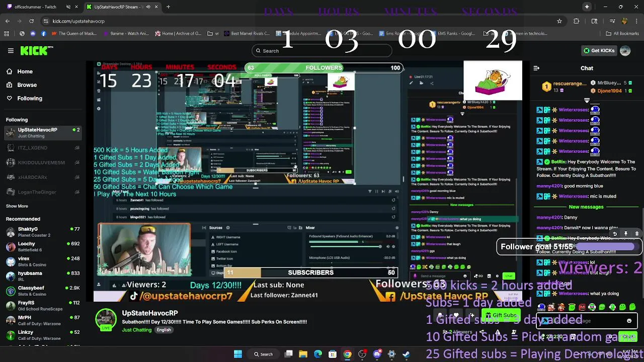
Task: Open Best Marvel Rivals bookmark
Action: pyautogui.click(x=248, y=34)
